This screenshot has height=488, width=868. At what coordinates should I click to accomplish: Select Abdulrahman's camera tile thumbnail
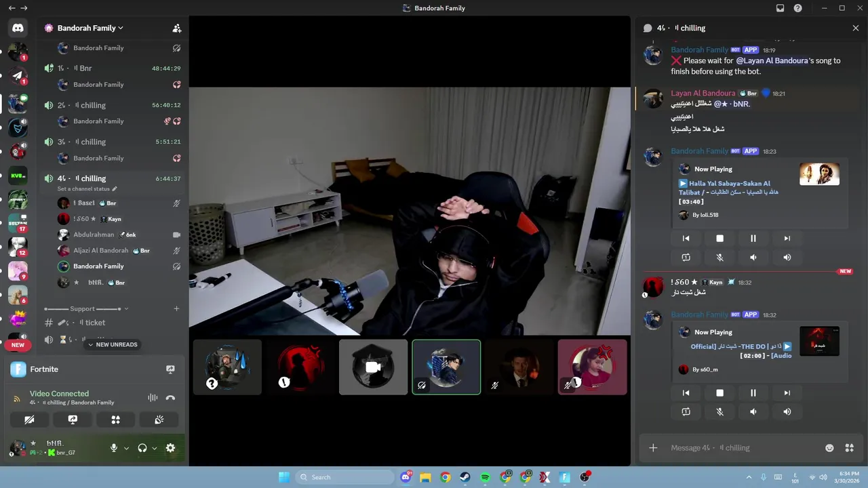[373, 367]
